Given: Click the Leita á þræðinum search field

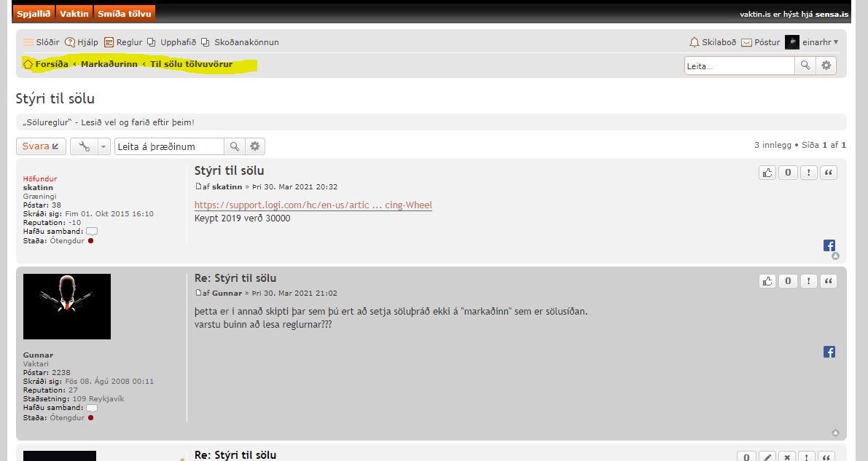Looking at the screenshot, I should (169, 146).
